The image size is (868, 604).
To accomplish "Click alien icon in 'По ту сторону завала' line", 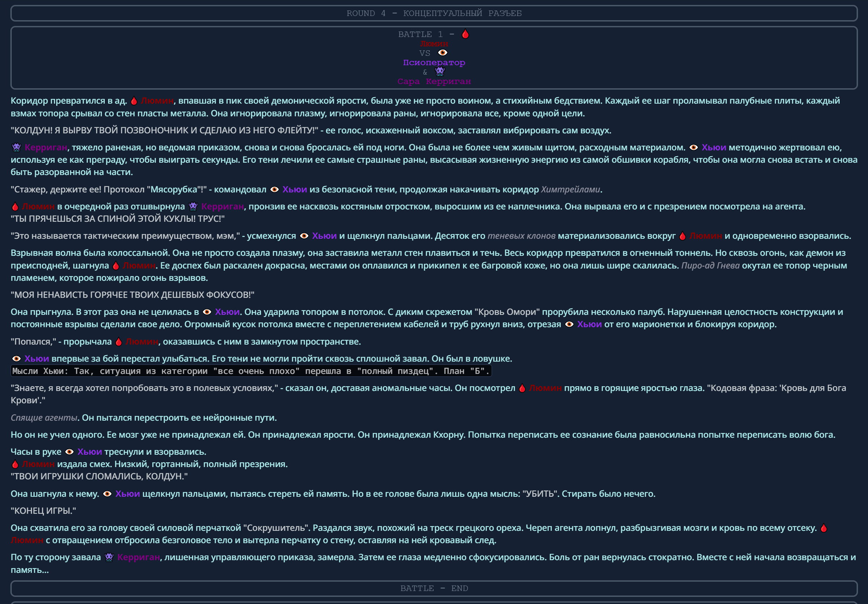I will click(x=109, y=557).
